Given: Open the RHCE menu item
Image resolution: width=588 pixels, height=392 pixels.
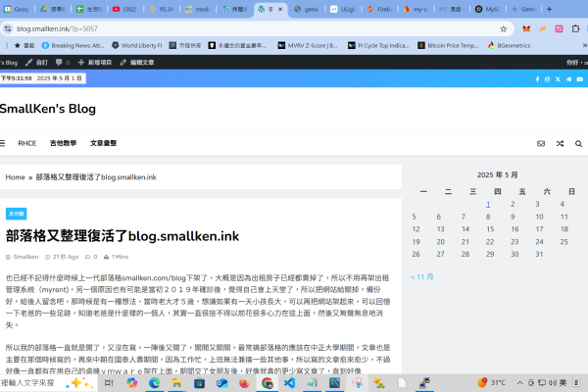Looking at the screenshot, I should 26,143.
